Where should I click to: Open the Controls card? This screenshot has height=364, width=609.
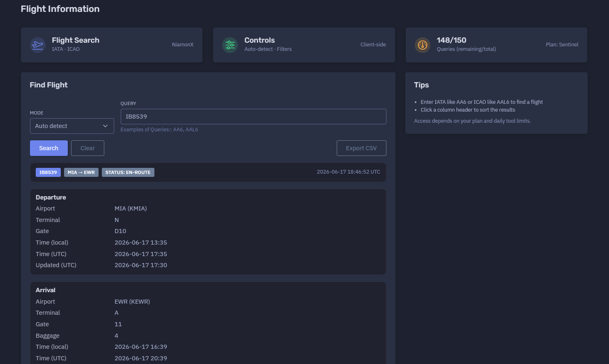304,45
